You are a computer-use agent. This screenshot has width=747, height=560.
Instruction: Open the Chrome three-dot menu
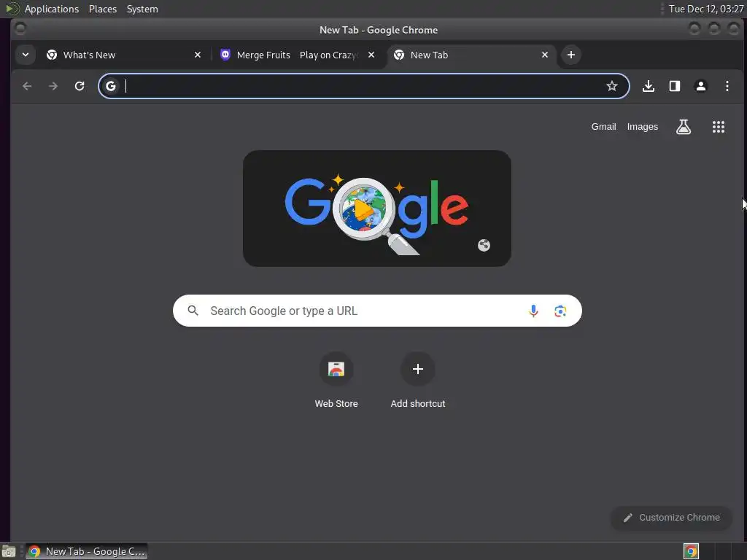727,86
